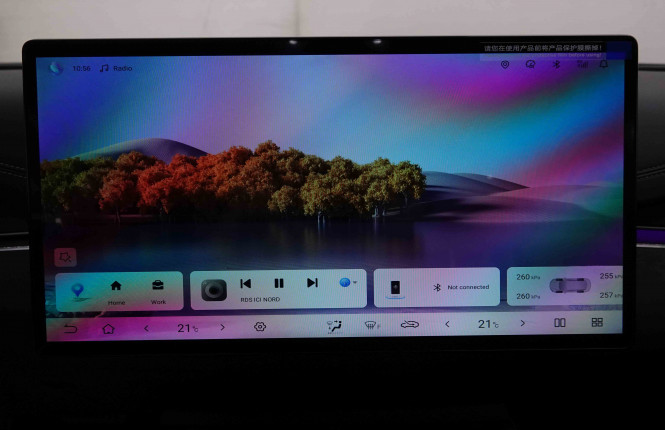Toggle the windshield defrost
665x430 pixels.
[371, 325]
